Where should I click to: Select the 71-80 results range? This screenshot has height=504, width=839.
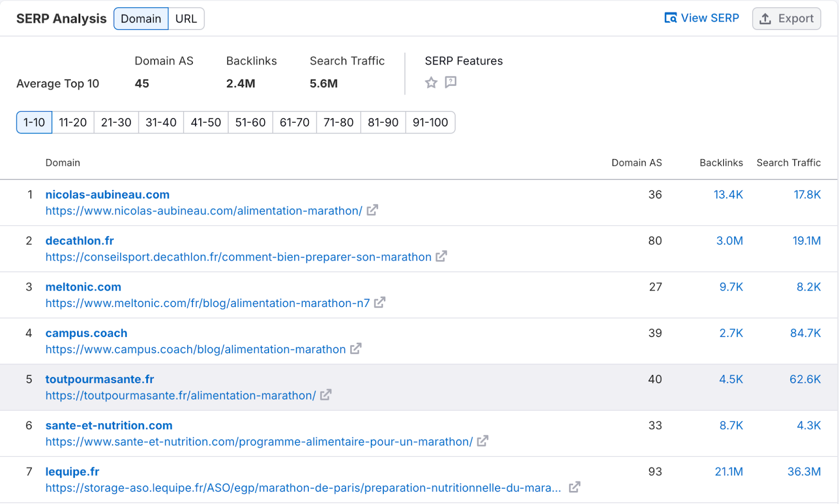(339, 123)
